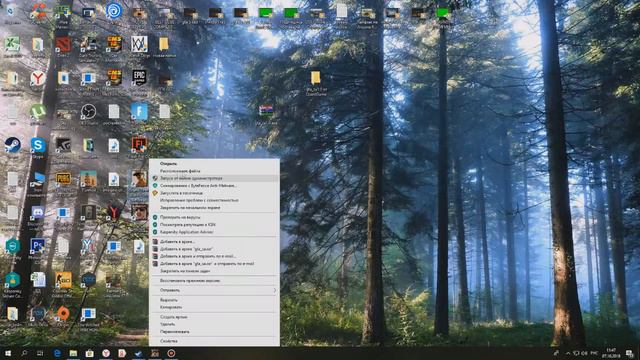This screenshot has width=640, height=360.
Task: Open Yandex Browser from the taskbar
Action: pyautogui.click(x=106, y=353)
